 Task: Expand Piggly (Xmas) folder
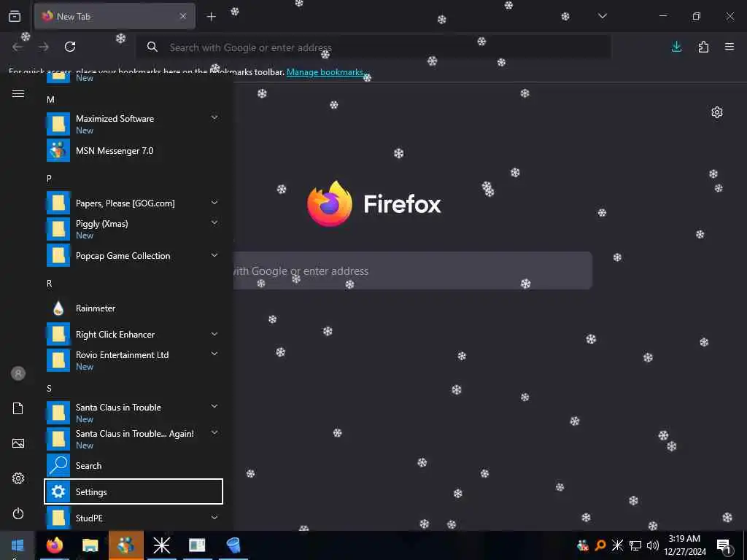pos(133,229)
